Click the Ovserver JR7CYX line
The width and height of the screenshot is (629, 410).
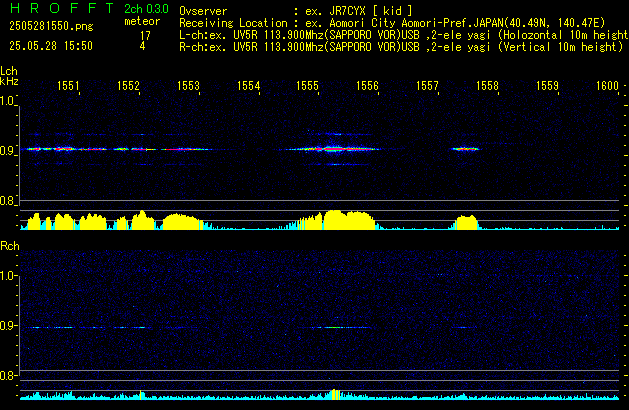296,11
